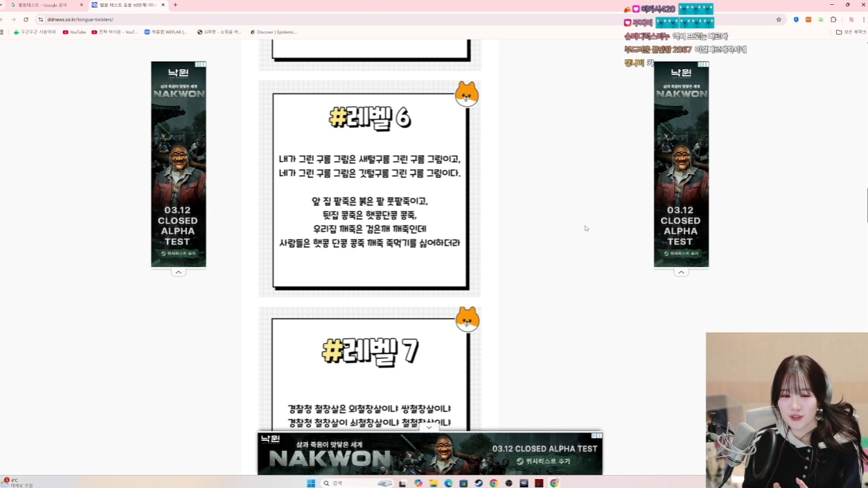
Task: Open File Explorer from the taskbar
Action: pos(433,483)
